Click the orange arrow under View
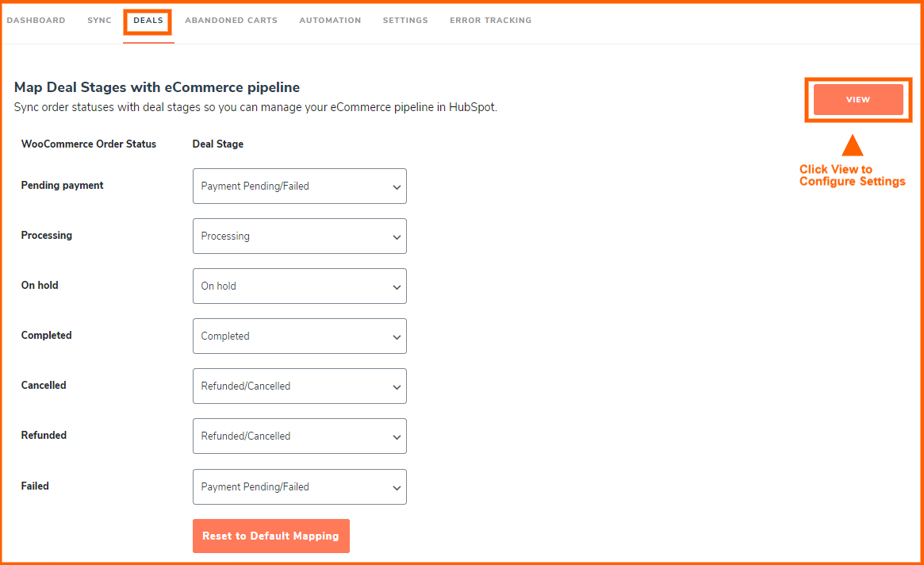This screenshot has width=924, height=565. pyautogui.click(x=852, y=146)
